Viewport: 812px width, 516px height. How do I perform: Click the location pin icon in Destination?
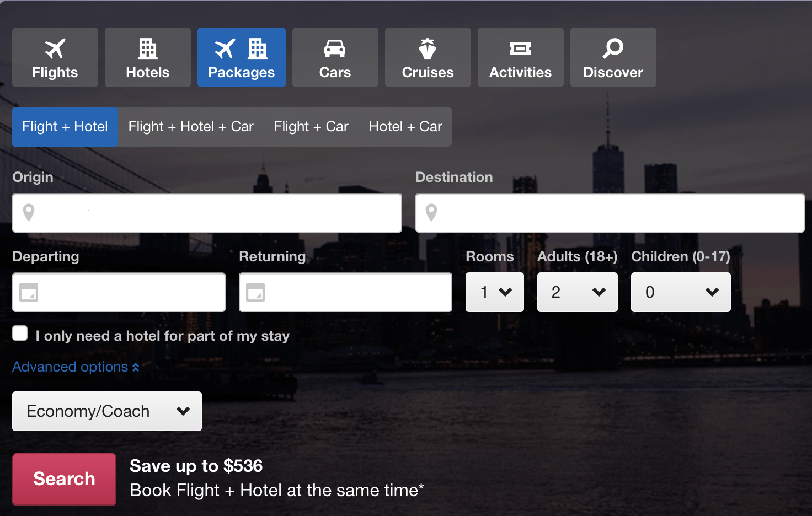(x=431, y=212)
